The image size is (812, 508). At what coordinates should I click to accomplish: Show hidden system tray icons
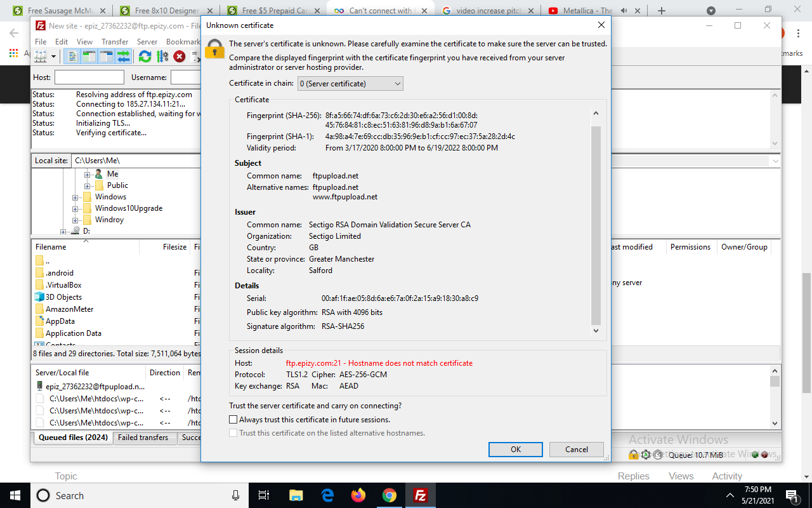pos(730,495)
